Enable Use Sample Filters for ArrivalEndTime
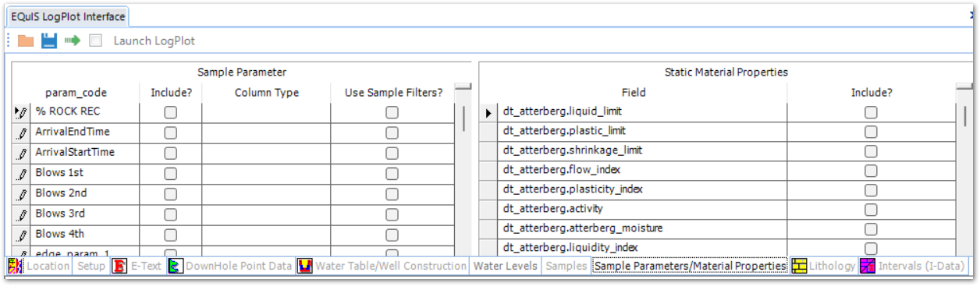Image resolution: width=980 pixels, height=286 pixels. coord(392,132)
